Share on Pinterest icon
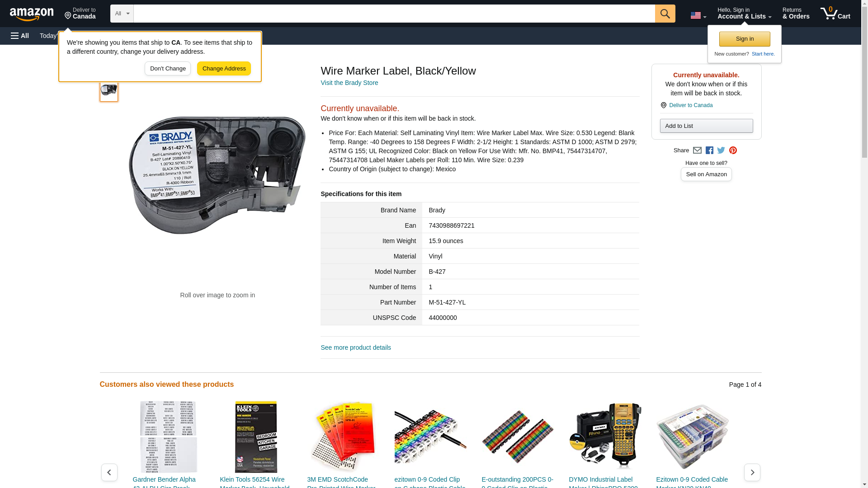 (733, 150)
